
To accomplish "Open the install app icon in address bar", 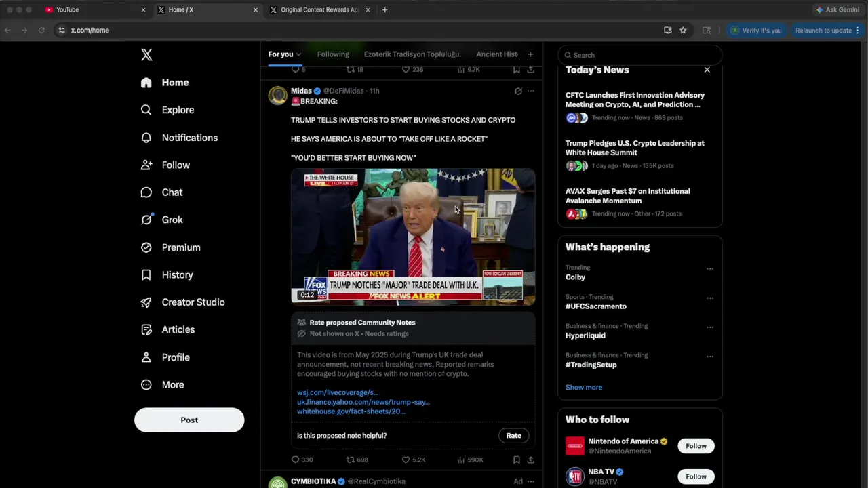I will pos(668,30).
